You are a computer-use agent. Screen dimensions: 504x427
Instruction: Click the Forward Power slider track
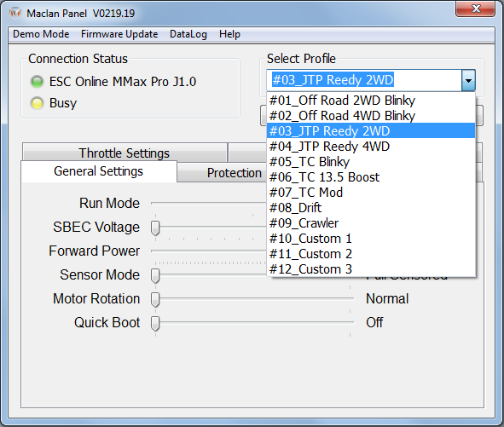pos(209,251)
